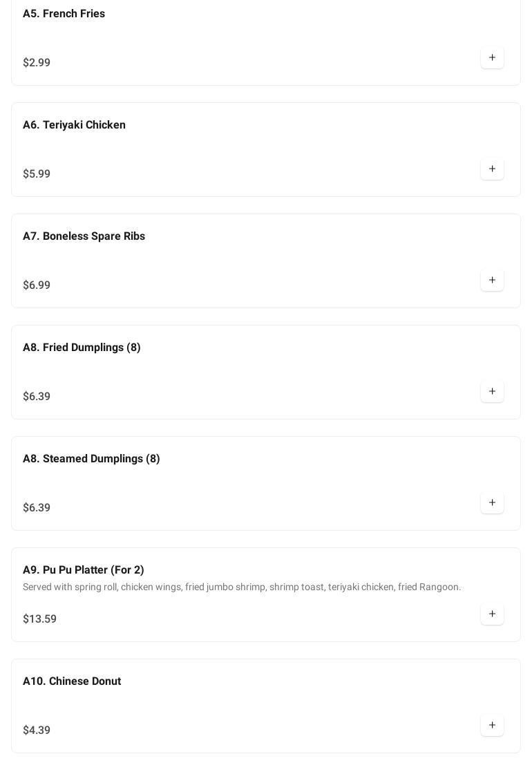Open A9. Pu Pu Platter (For 2) title

[x=83, y=570]
